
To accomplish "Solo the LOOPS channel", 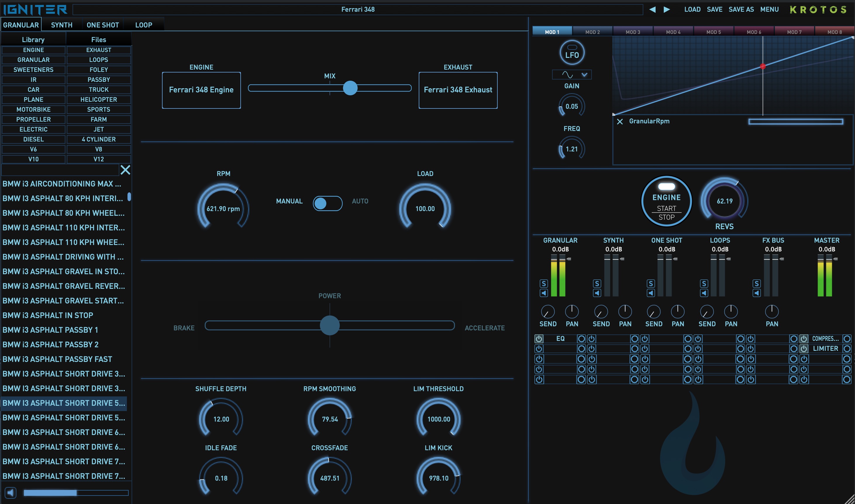I will click(x=704, y=284).
